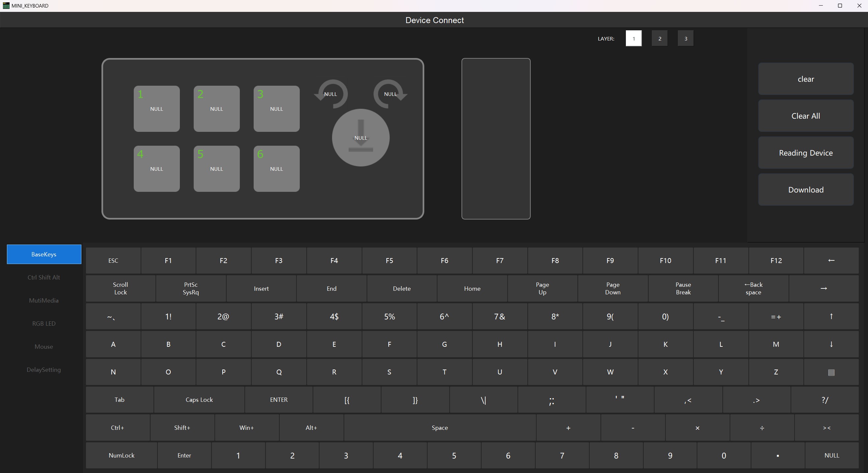Click the left arrow key
This screenshot has height=473, width=868.
coord(831,260)
